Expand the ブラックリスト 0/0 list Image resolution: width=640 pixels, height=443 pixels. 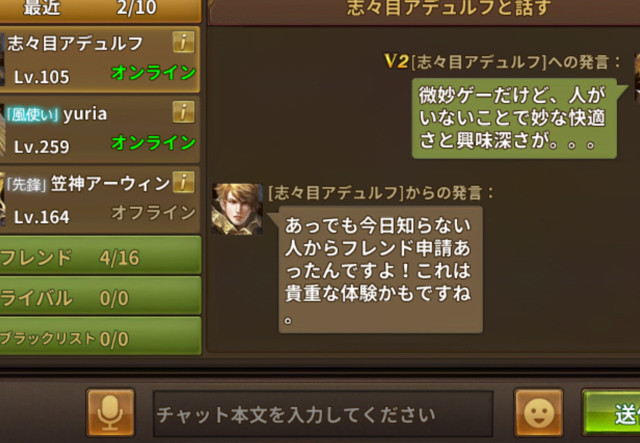(x=100, y=336)
